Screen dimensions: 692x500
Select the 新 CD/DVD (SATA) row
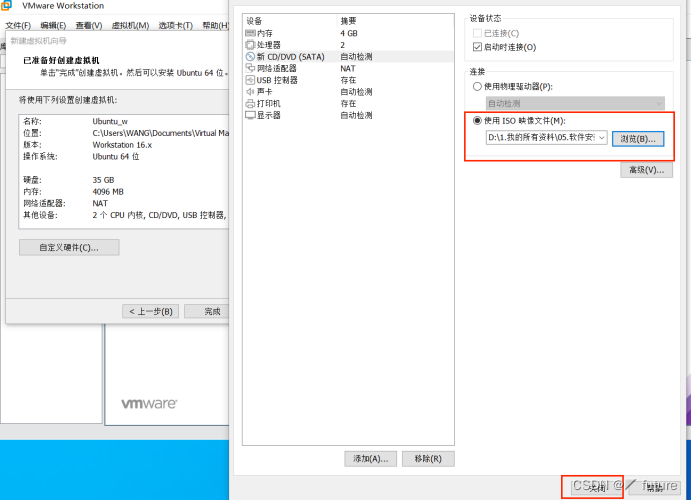click(x=348, y=56)
